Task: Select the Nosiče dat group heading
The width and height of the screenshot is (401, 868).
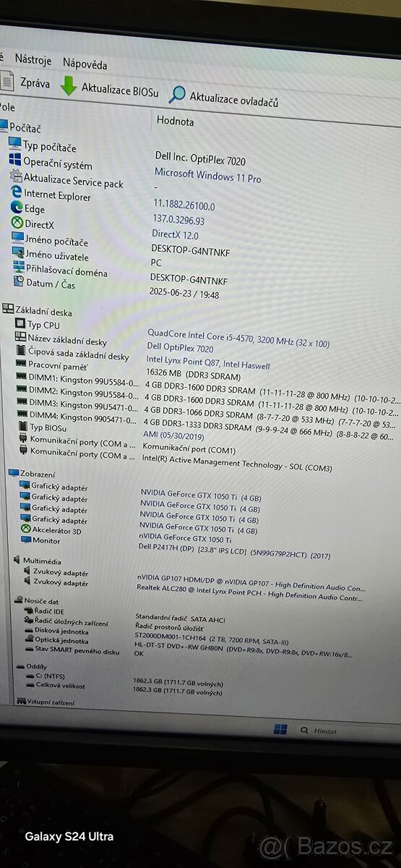Action: click(x=37, y=601)
